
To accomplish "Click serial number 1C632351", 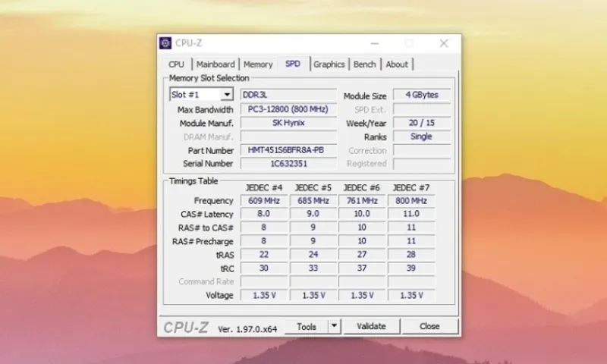I will coord(288,164).
